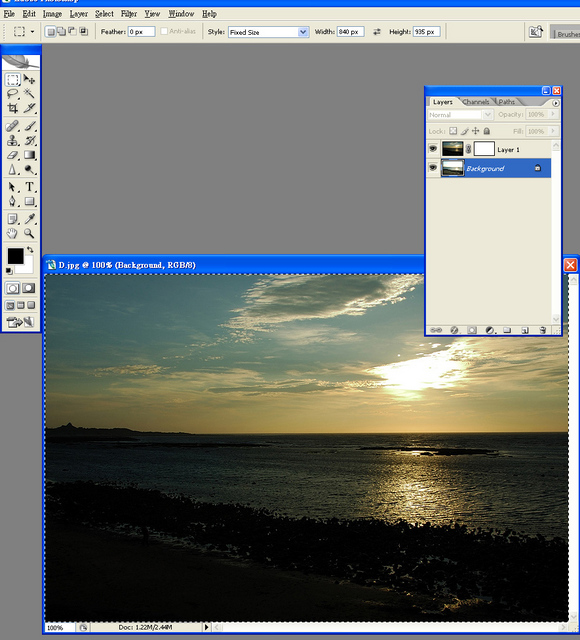Open the File Browser toggle icon
Image resolution: width=580 pixels, height=640 pixels.
536,32
